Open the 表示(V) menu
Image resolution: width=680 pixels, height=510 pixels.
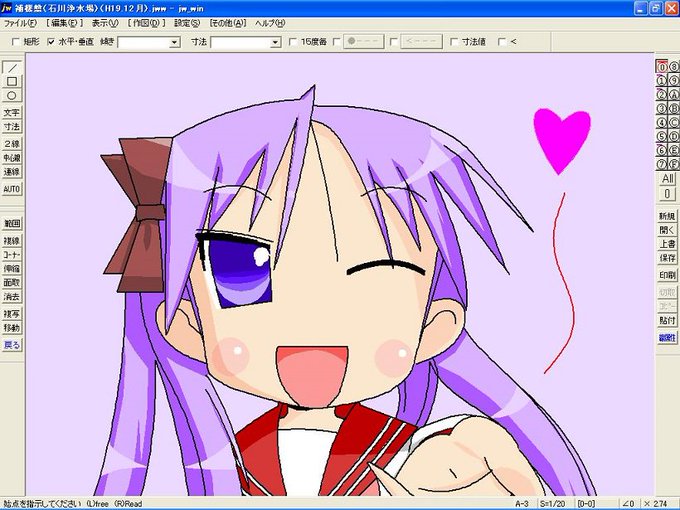105,23
